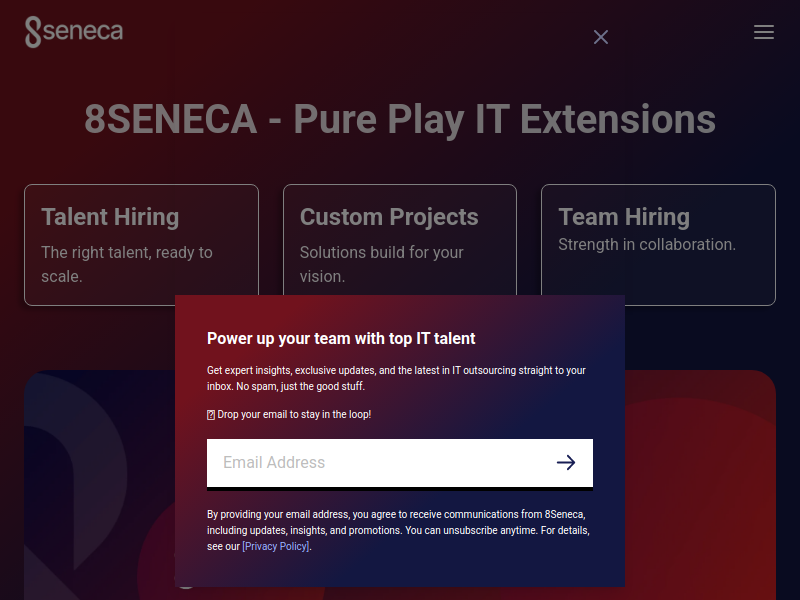
Task: Close the newsletter popup with X
Action: click(601, 37)
